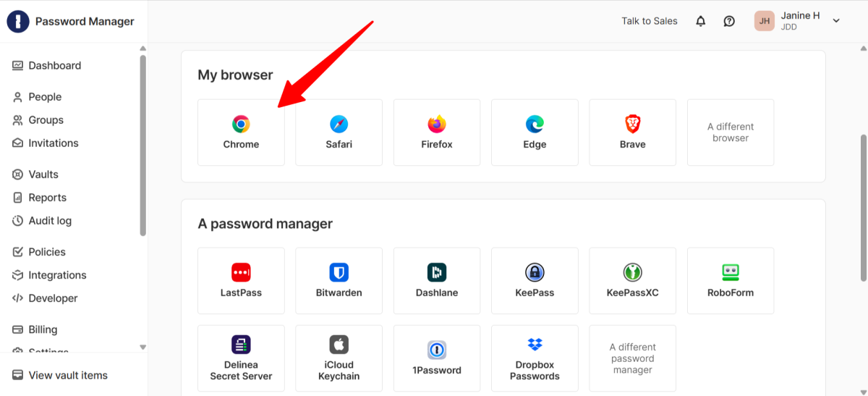
Task: Click the Policies checkbox icon
Action: click(x=18, y=252)
